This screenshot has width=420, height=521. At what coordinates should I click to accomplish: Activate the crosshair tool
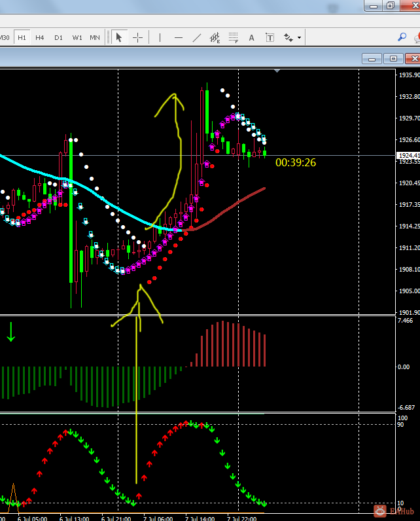coord(137,37)
